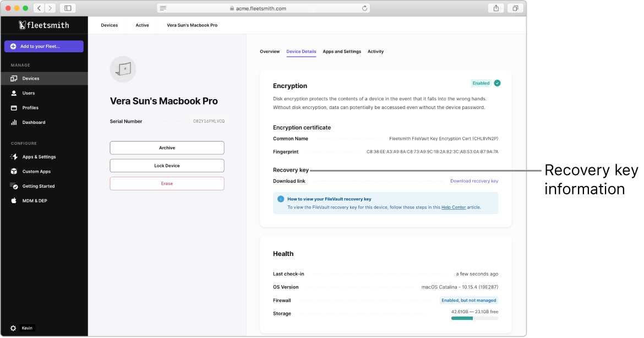
Task: Click the red Erase button
Action: (167, 183)
